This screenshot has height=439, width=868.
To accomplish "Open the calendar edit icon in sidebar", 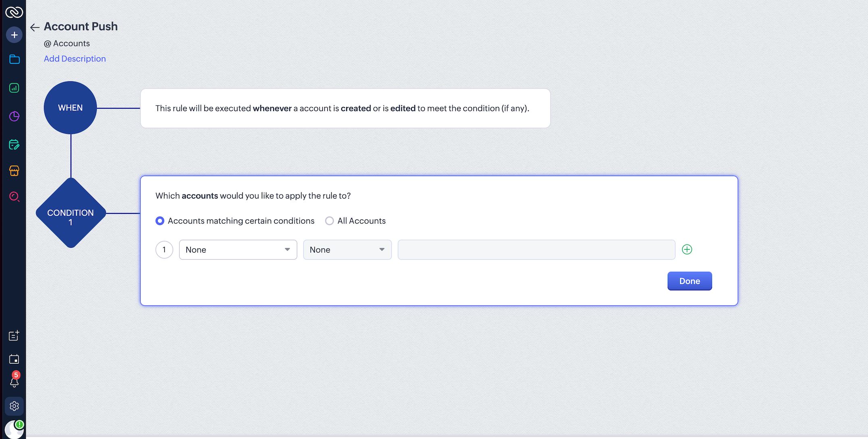I will [14, 145].
